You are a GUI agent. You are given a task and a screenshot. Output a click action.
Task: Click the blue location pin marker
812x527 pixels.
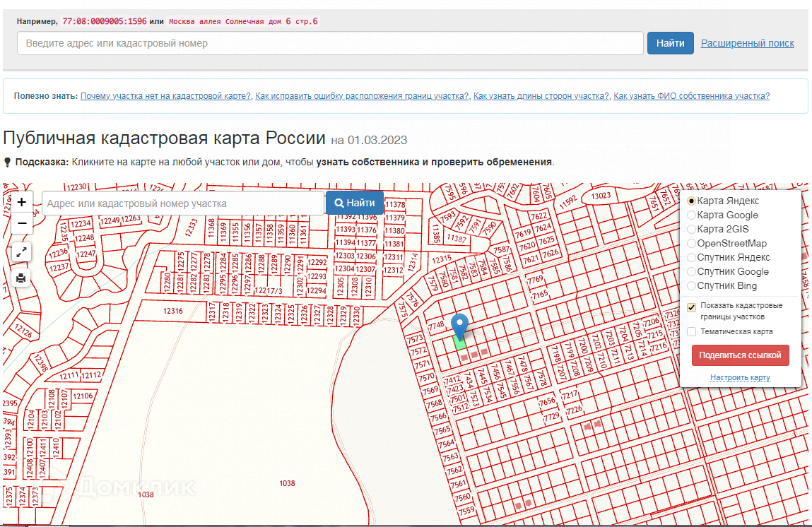(x=460, y=325)
